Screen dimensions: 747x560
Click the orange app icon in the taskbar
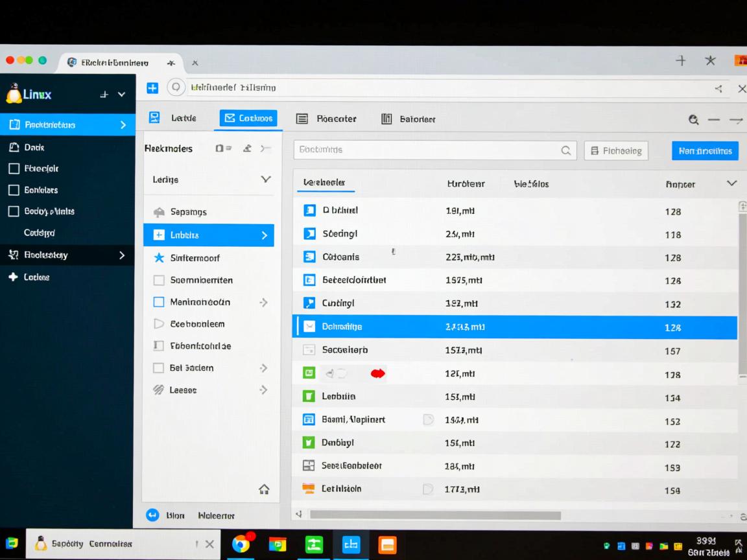pyautogui.click(x=387, y=544)
